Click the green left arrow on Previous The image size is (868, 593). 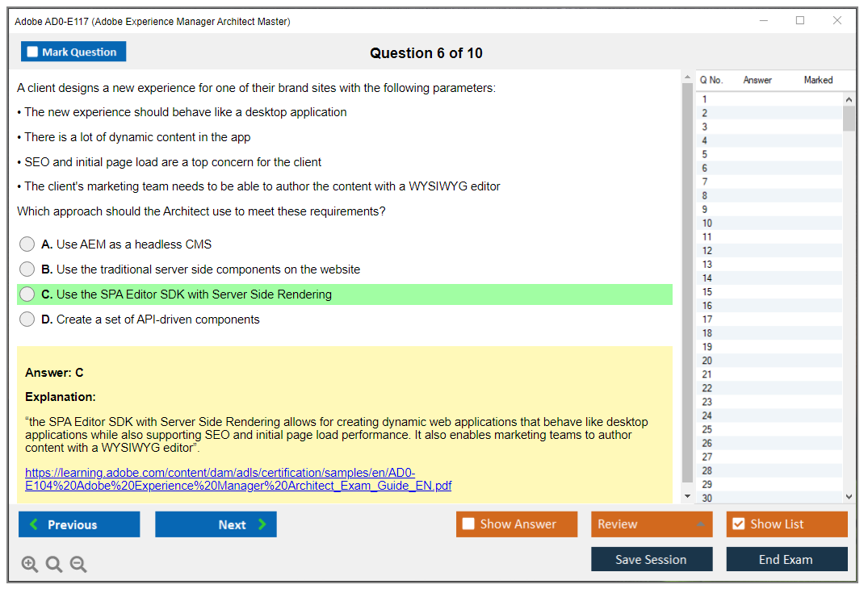(x=34, y=524)
